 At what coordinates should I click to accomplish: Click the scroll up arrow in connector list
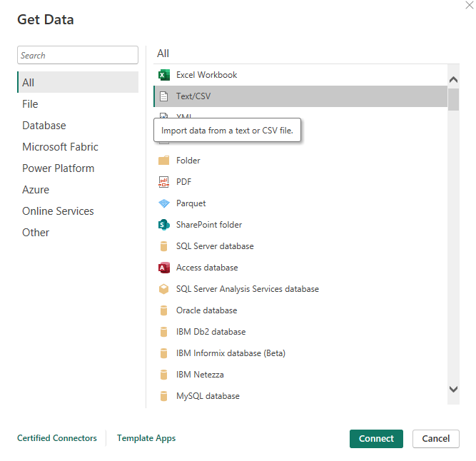tap(453, 80)
